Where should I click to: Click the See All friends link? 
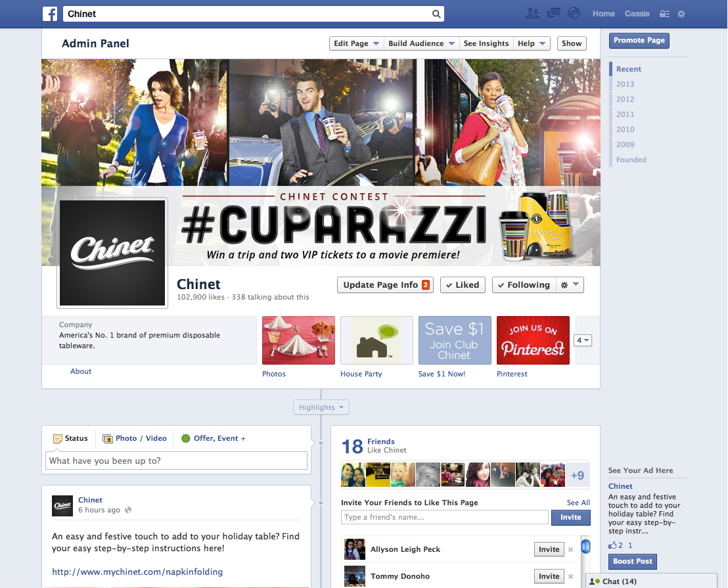578,503
